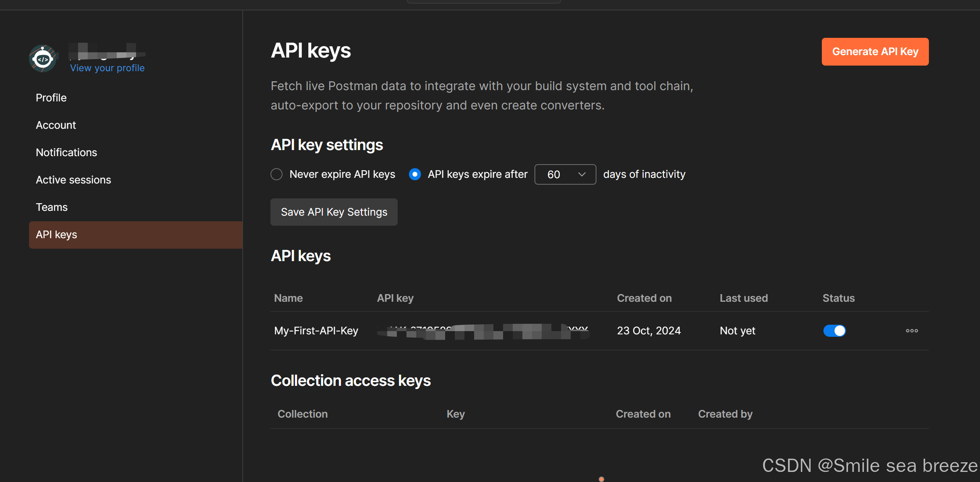
Task: Click the profile avatar icon
Action: 43,58
